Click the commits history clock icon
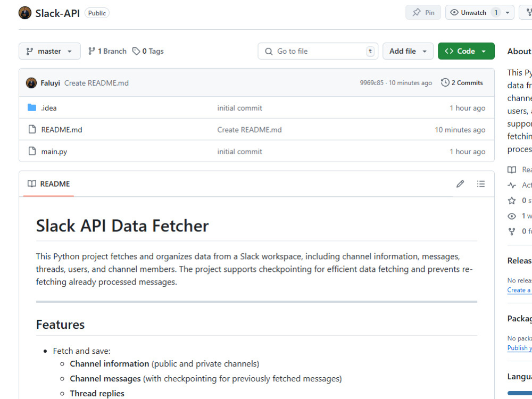This screenshot has width=532, height=399. tap(445, 82)
